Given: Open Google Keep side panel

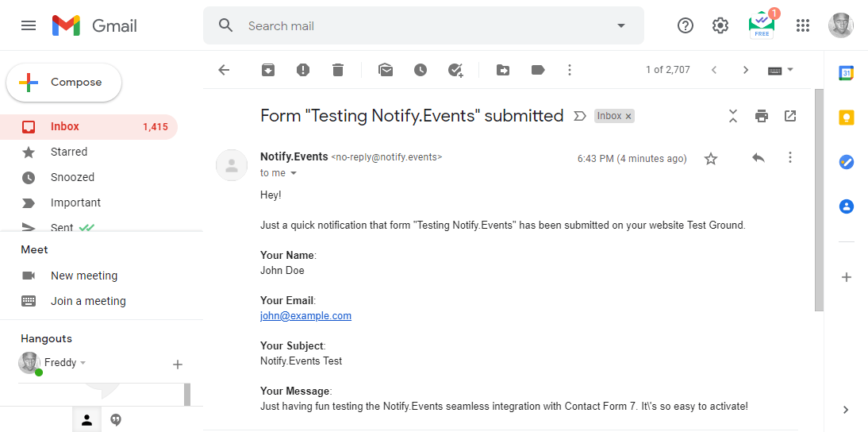Looking at the screenshot, I should pos(846,118).
